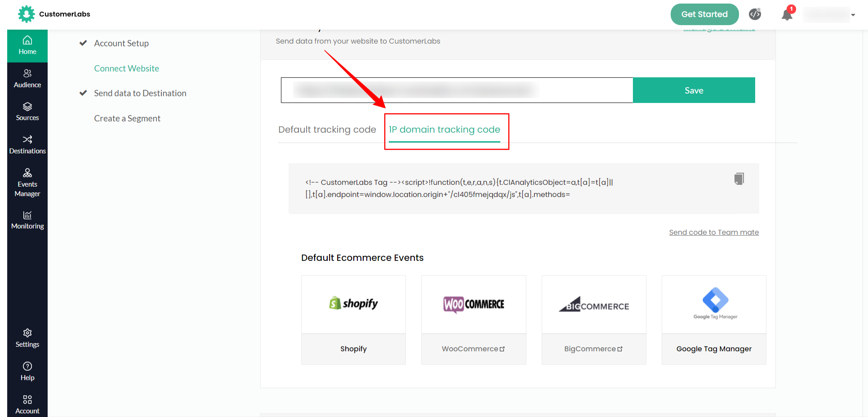868x417 pixels.
Task: Select the Monitoring sidebar icon
Action: 27,220
